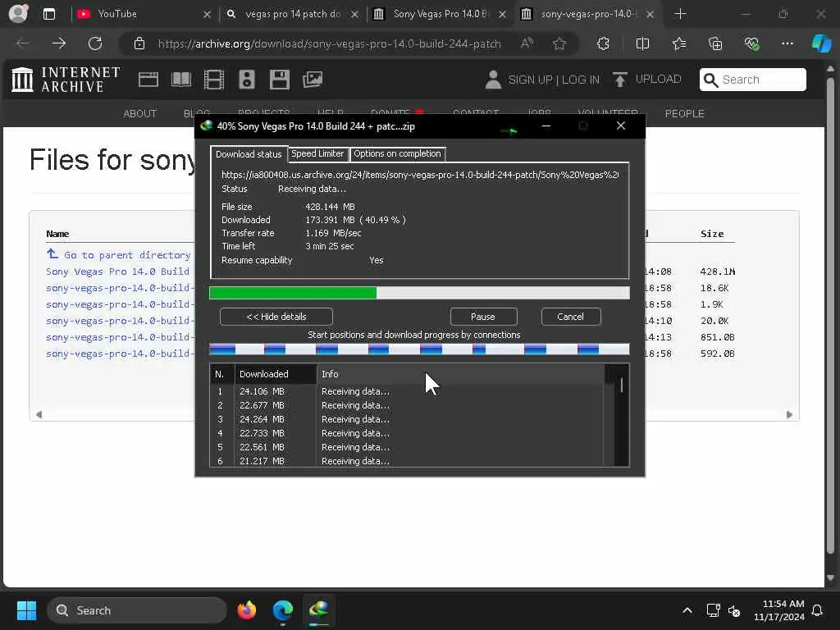Open the Internet Archive web icon
The width and height of the screenshot is (840, 630).
[148, 80]
